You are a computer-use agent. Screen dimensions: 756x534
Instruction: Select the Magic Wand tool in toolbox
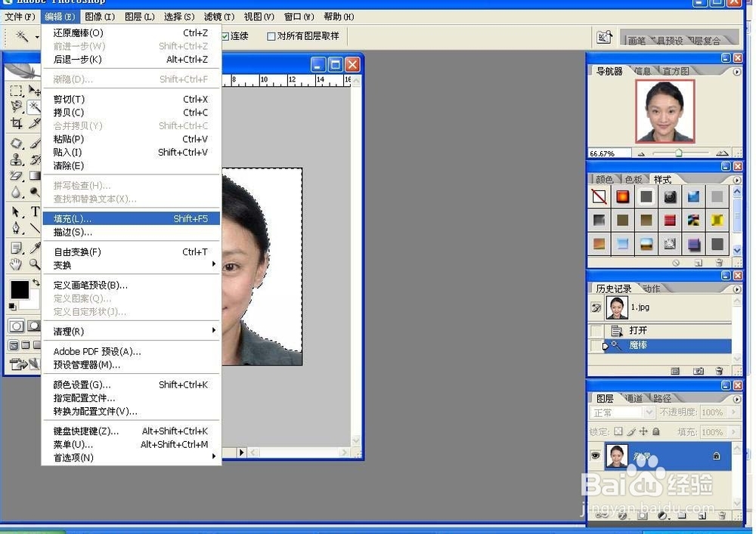pyautogui.click(x=34, y=106)
